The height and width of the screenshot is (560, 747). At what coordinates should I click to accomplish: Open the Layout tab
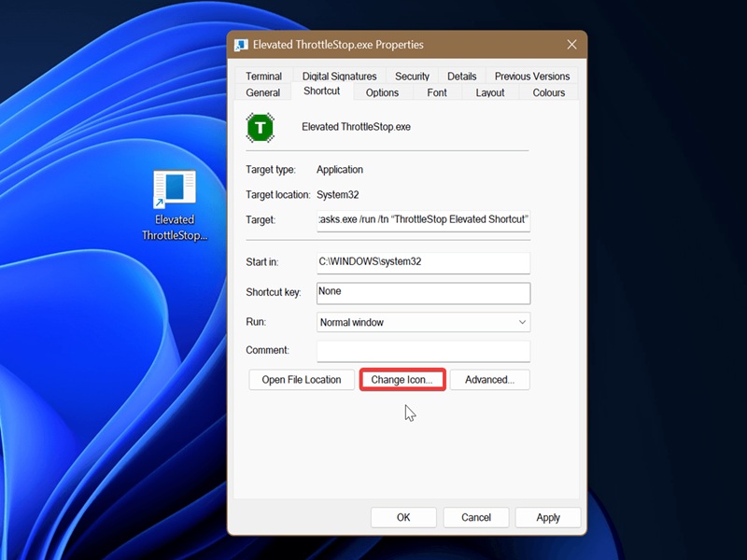[489, 92]
